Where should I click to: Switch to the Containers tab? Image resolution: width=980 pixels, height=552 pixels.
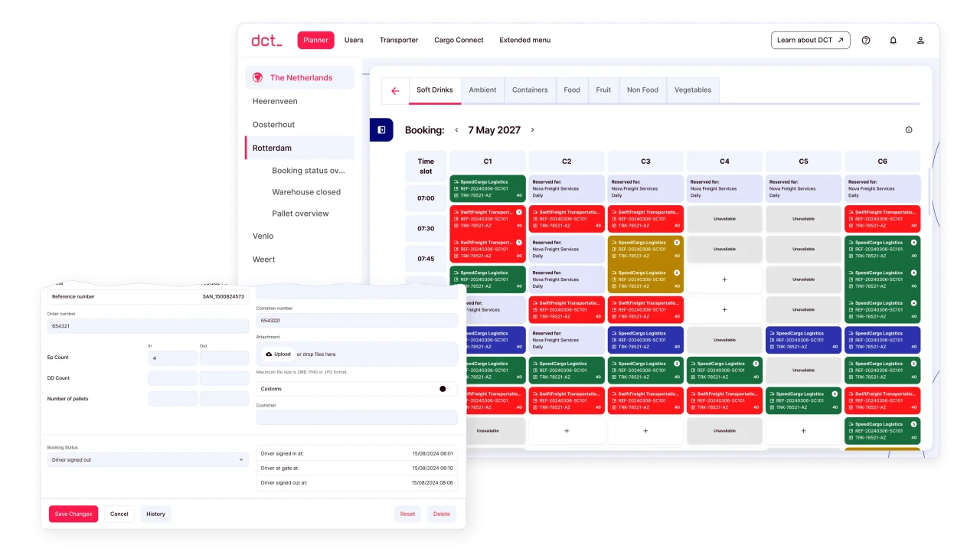(530, 90)
